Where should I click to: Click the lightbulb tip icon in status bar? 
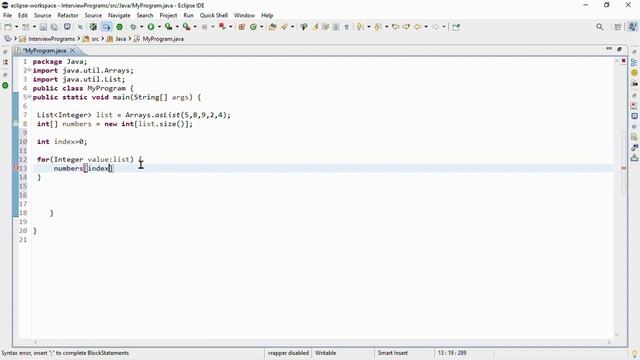click(x=634, y=354)
